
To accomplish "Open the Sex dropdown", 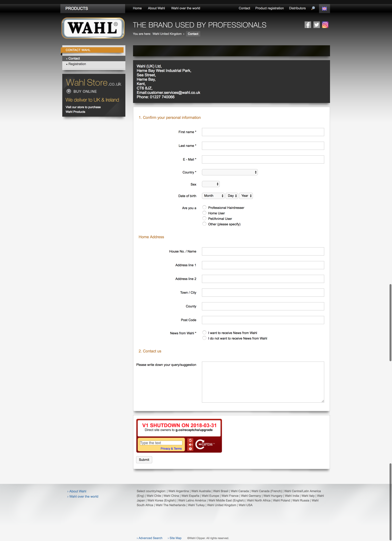I will tap(211, 184).
